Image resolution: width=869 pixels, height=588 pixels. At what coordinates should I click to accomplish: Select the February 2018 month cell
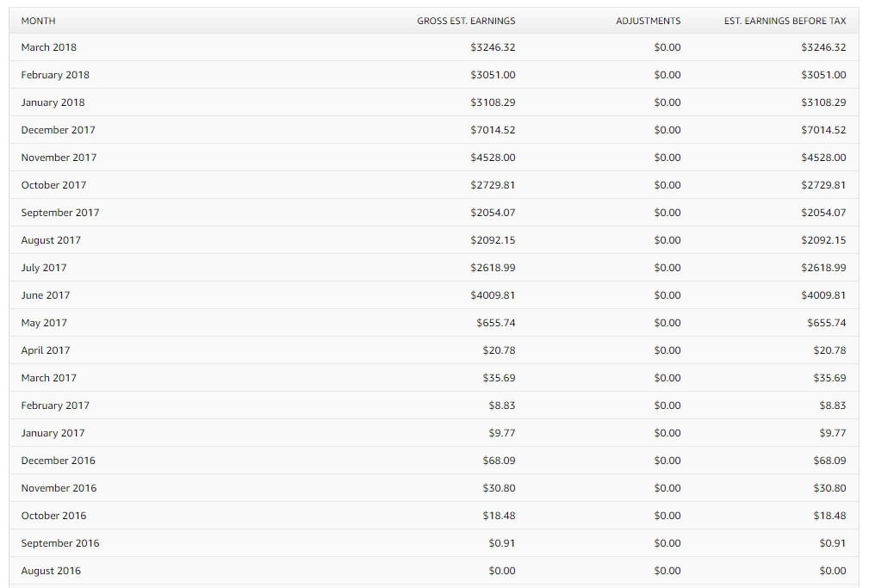point(55,75)
